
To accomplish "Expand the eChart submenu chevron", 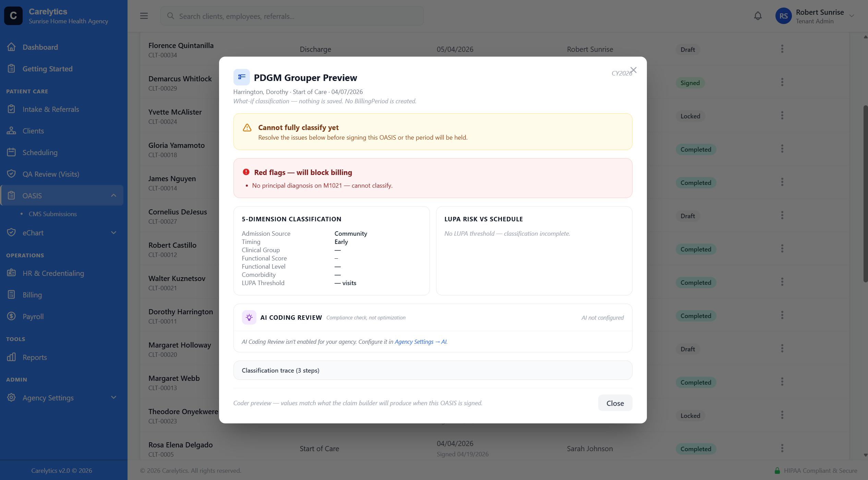I will (x=114, y=233).
